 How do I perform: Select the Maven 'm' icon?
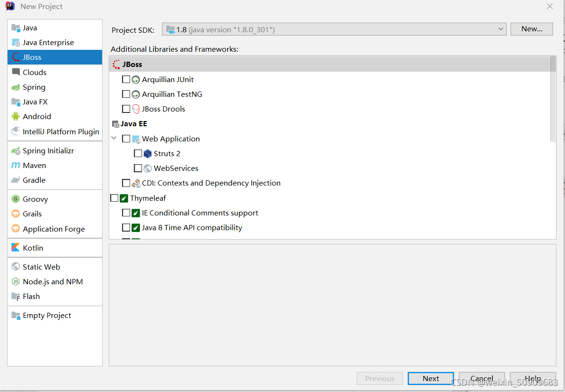click(x=16, y=165)
